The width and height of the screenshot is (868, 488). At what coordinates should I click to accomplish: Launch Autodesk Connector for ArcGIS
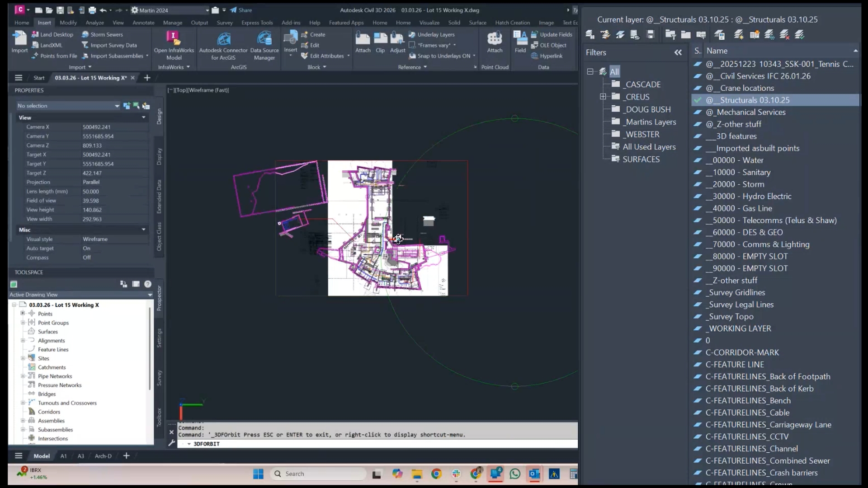pos(223,45)
